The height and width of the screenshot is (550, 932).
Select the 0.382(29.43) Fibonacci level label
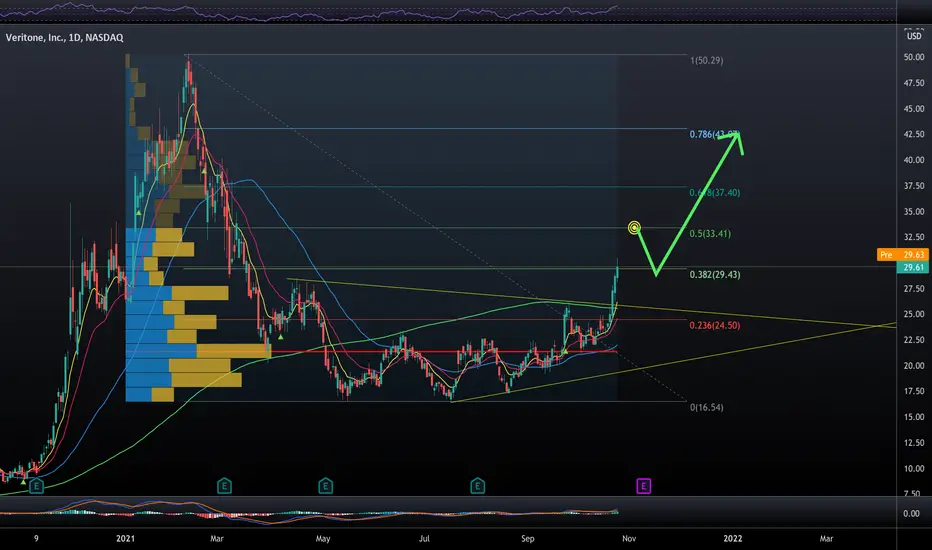[714, 274]
